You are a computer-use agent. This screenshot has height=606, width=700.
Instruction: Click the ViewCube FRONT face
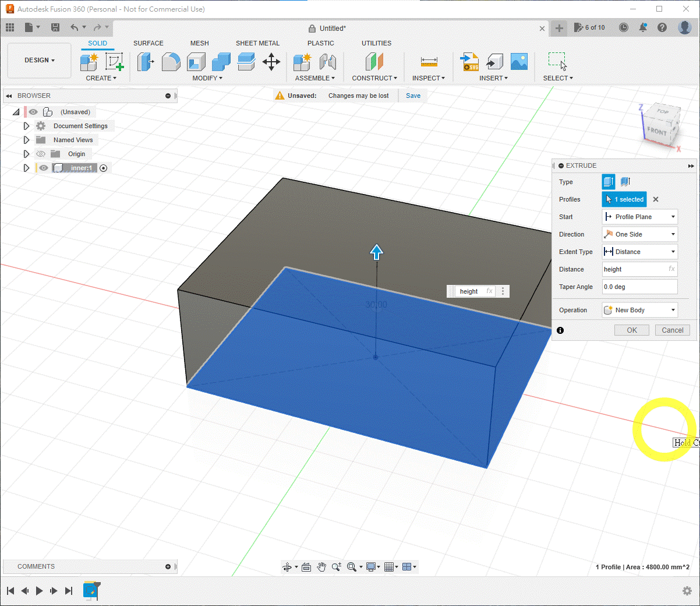pos(657,131)
